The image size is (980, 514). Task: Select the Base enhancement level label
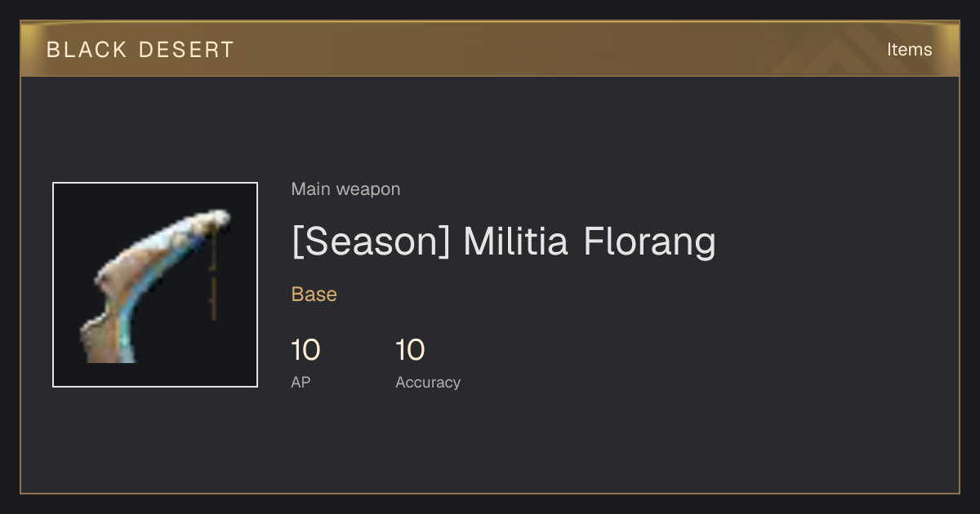314,295
